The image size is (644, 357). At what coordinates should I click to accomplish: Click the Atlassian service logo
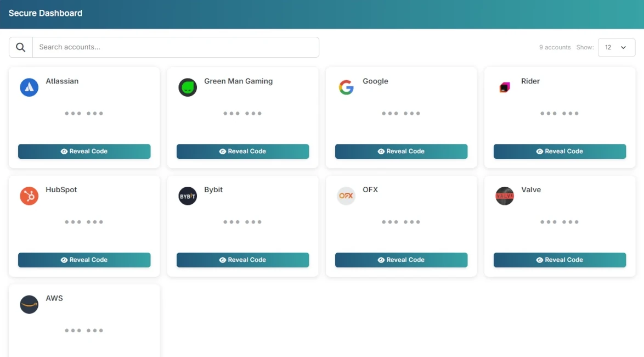(29, 87)
